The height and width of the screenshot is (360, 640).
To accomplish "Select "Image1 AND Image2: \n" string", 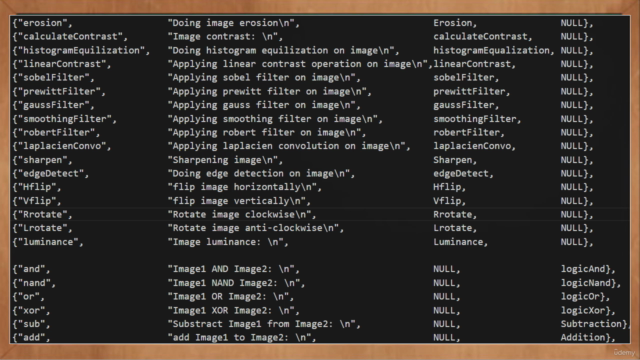I will click(x=231, y=269).
